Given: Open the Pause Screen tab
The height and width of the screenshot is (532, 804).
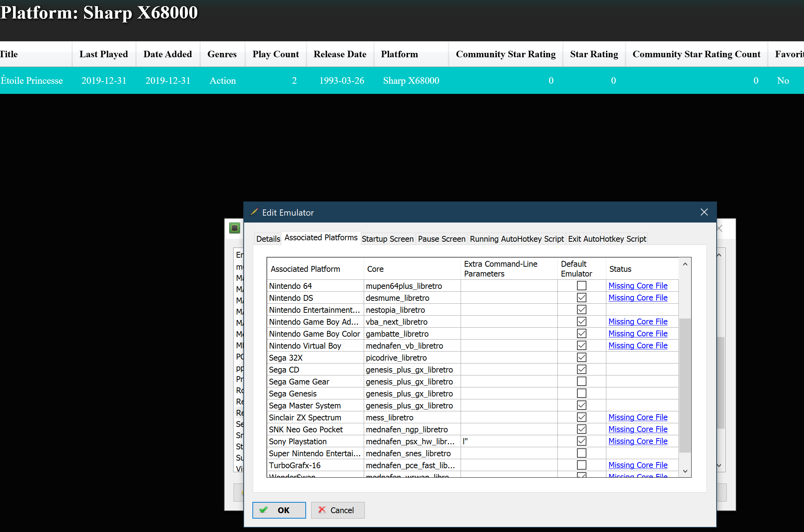Looking at the screenshot, I should 441,239.
